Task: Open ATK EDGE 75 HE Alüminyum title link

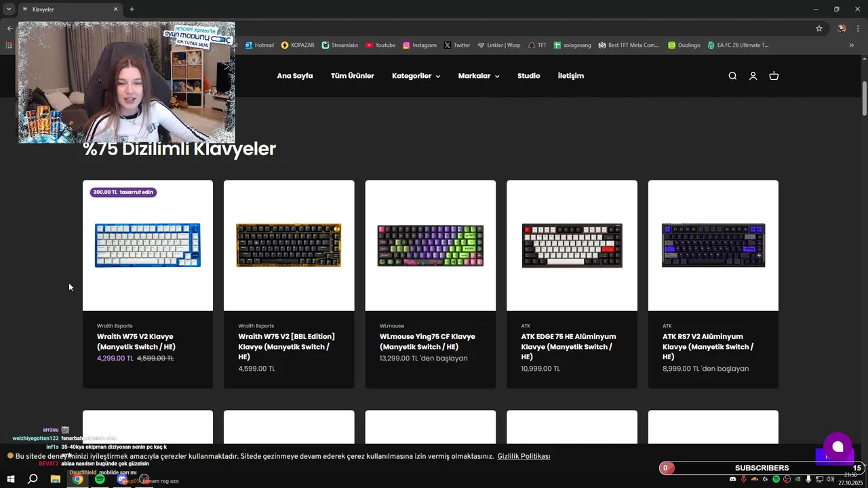Action: tap(568, 346)
